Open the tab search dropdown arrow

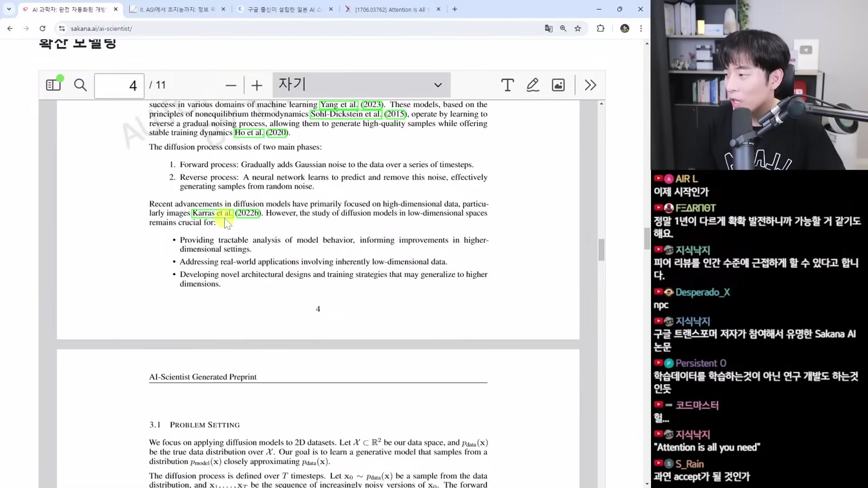point(8,9)
